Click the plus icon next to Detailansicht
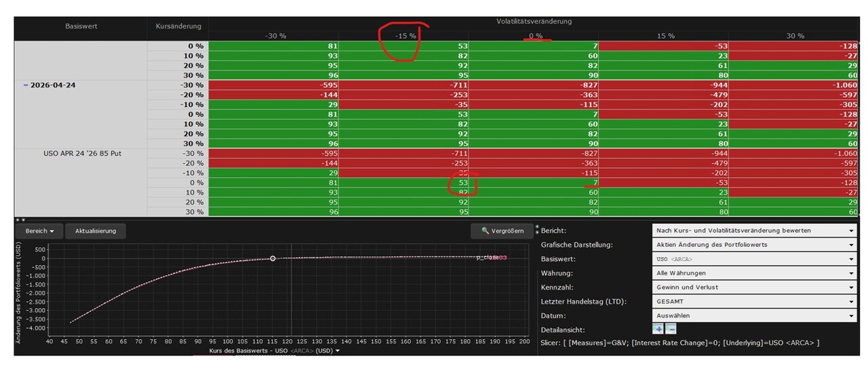This screenshot has width=868, height=371. pyautogui.click(x=658, y=329)
